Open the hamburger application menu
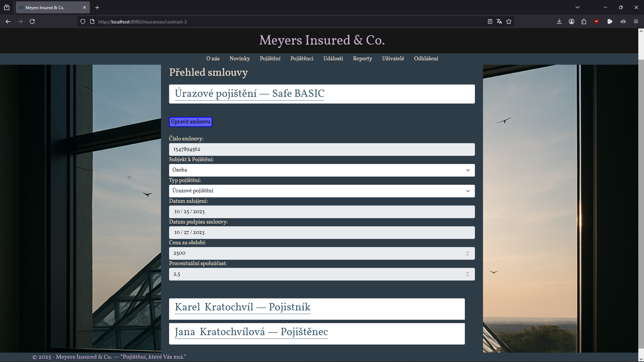This screenshot has width=644, height=362. (x=636, y=21)
